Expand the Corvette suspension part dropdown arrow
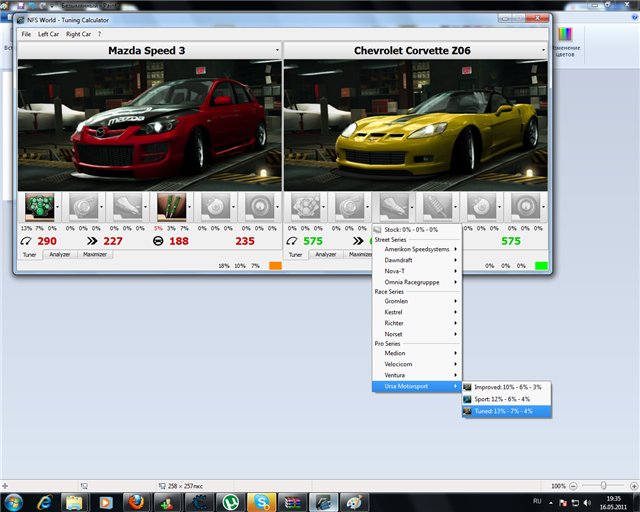The height and width of the screenshot is (512, 640). [456, 207]
